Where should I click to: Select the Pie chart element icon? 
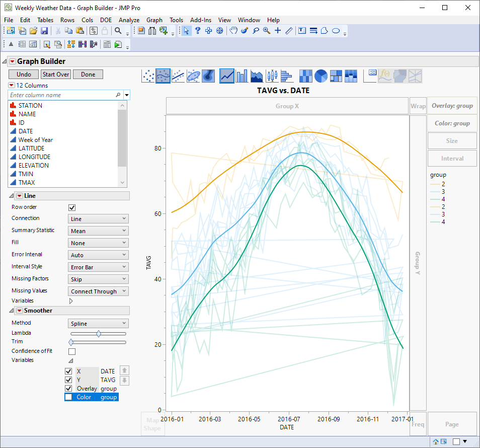click(321, 76)
